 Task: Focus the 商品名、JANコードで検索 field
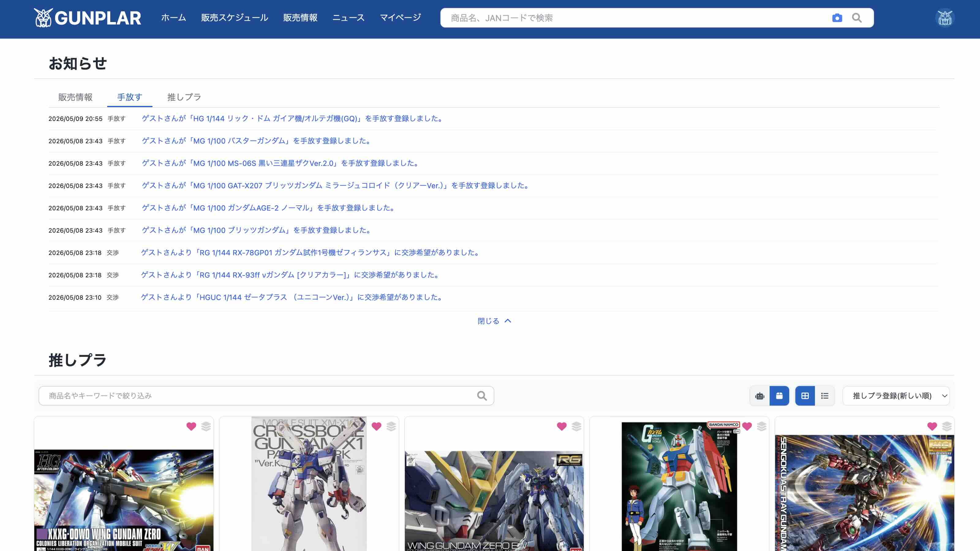(x=635, y=18)
